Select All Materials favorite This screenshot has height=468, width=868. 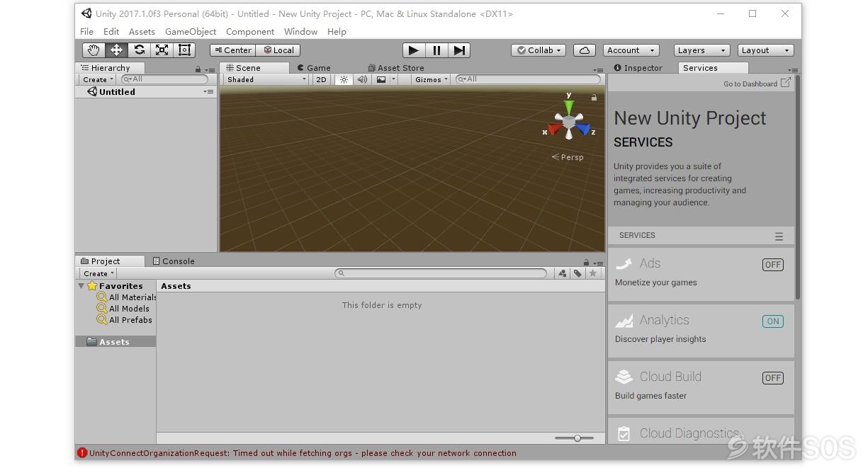click(127, 297)
